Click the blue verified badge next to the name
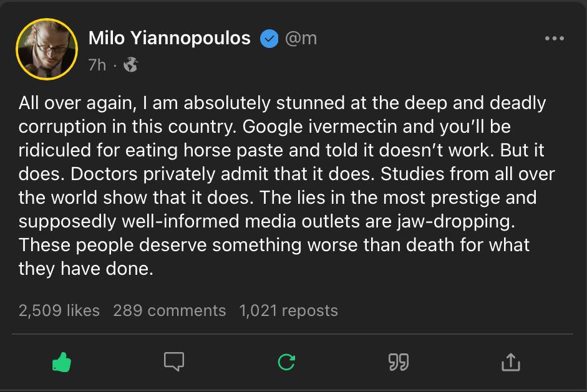This screenshot has width=587, height=392. click(x=269, y=37)
